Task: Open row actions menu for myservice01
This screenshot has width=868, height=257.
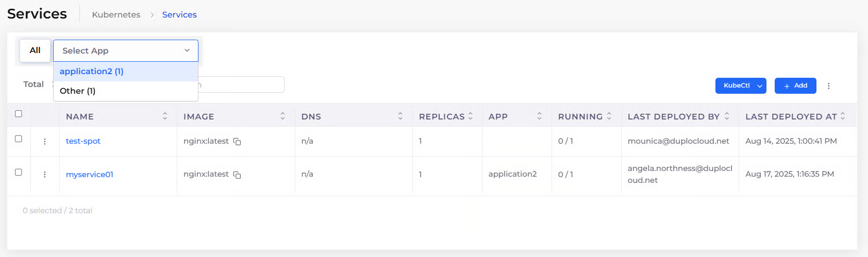Action: (45, 175)
